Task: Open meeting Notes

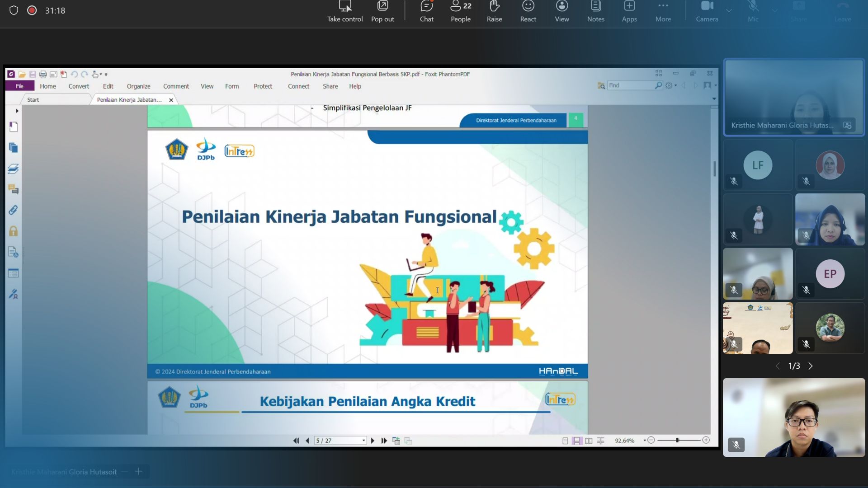Action: click(x=595, y=11)
